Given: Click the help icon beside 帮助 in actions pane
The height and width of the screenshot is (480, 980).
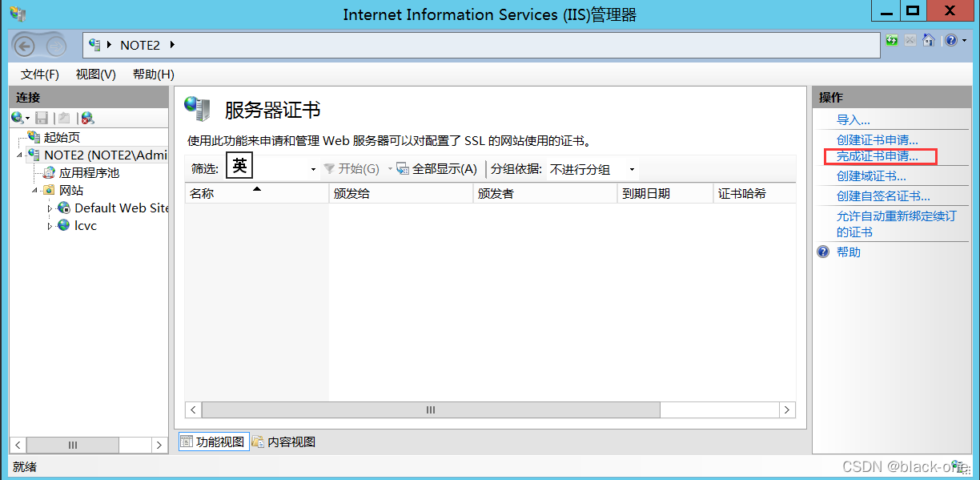Looking at the screenshot, I should pos(823,252).
